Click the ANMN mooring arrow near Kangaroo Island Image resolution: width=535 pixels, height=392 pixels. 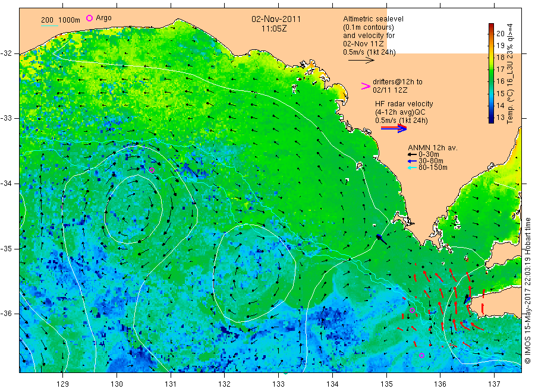[467, 299]
